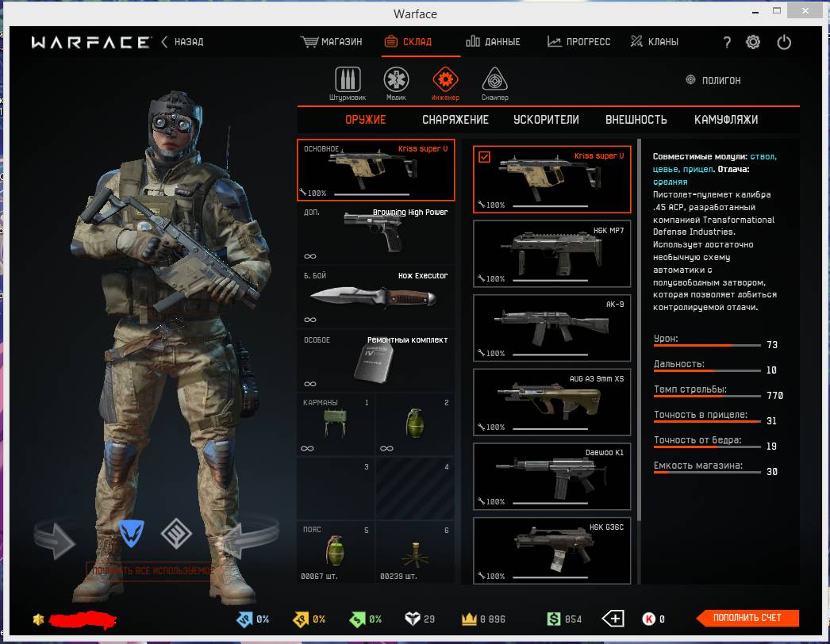830x644 pixels.
Task: Click the crown currency icon
Action: (469, 619)
